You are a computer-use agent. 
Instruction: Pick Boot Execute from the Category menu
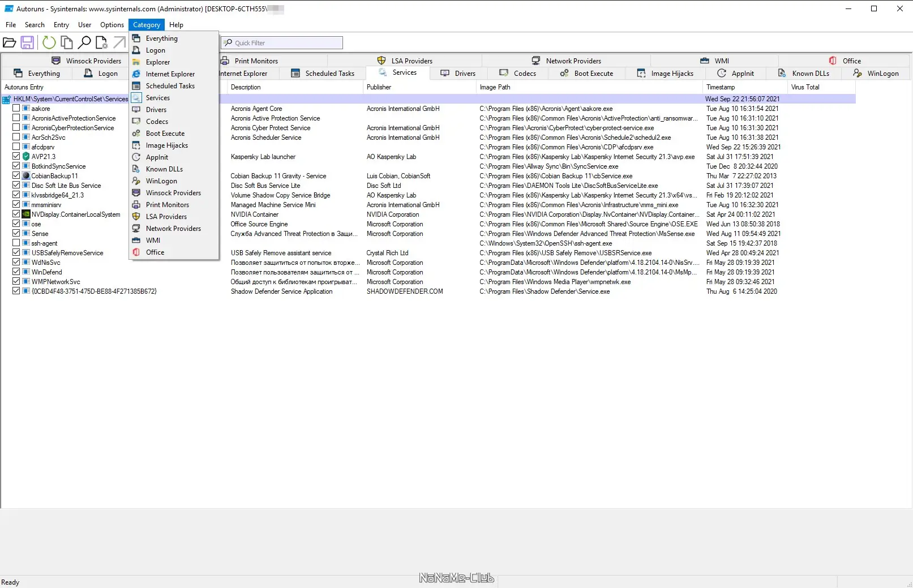pos(174,134)
